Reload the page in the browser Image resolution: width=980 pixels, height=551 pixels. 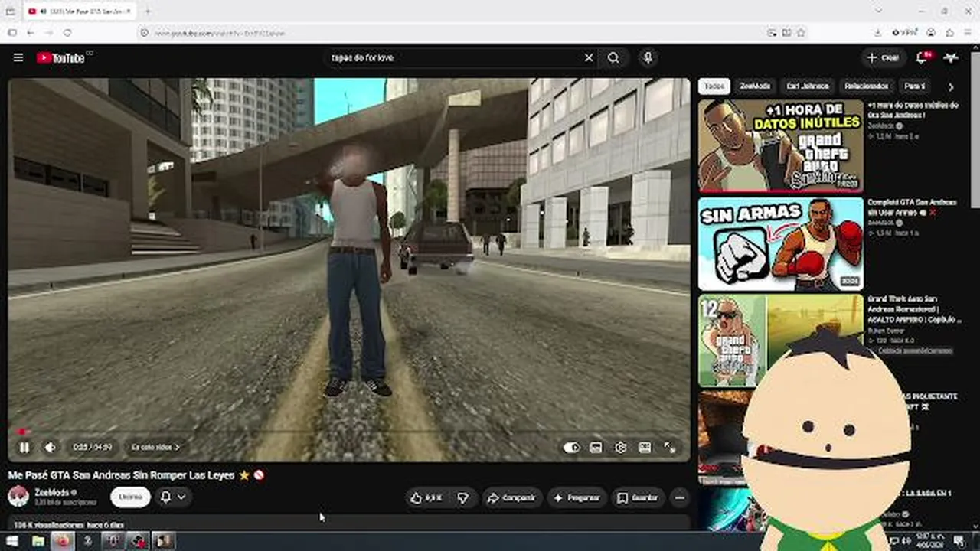point(67,33)
